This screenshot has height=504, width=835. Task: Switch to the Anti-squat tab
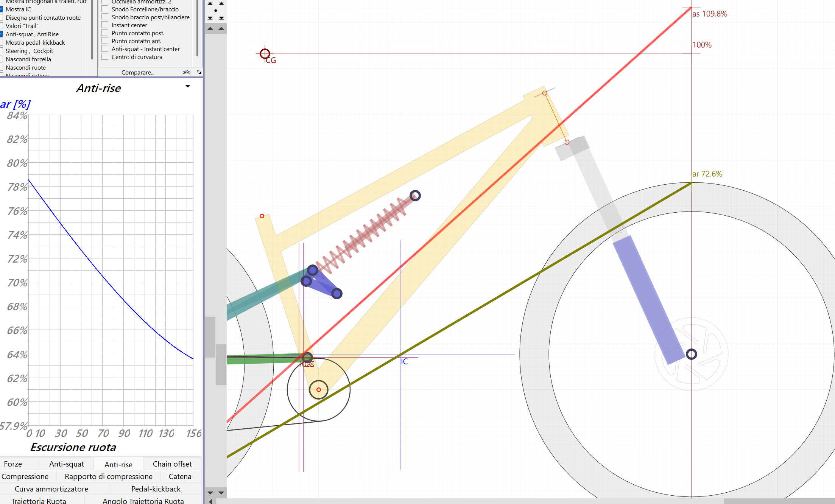click(67, 464)
